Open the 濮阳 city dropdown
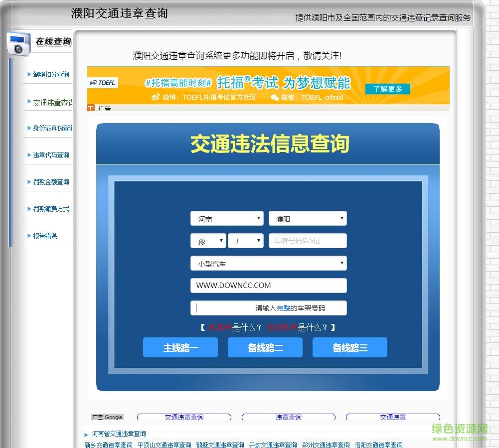Image resolution: width=499 pixels, height=448 pixels. 308,218
